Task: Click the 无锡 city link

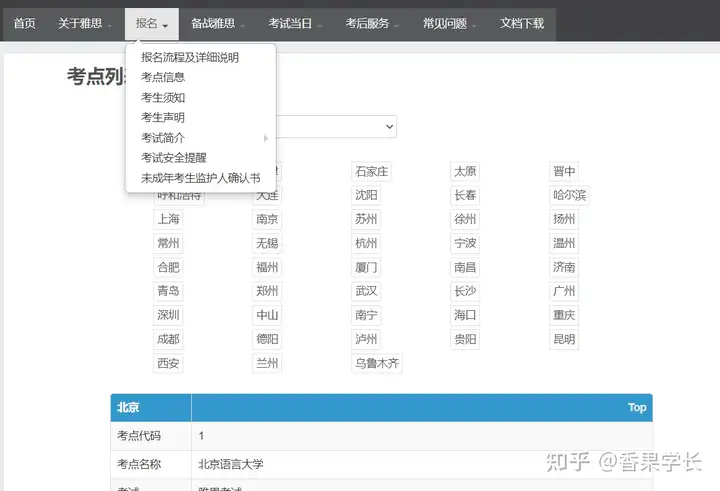Action: point(267,243)
